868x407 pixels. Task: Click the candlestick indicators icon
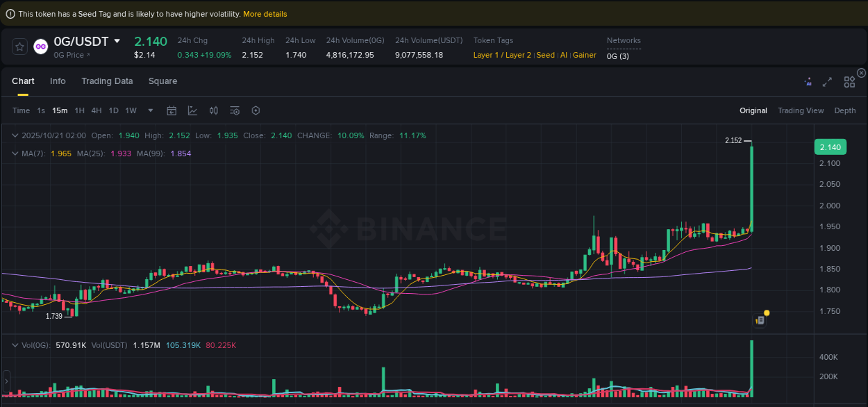click(213, 110)
